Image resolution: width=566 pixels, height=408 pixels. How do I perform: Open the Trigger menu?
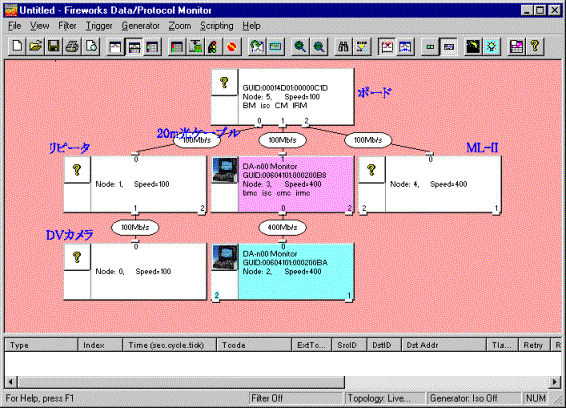99,26
